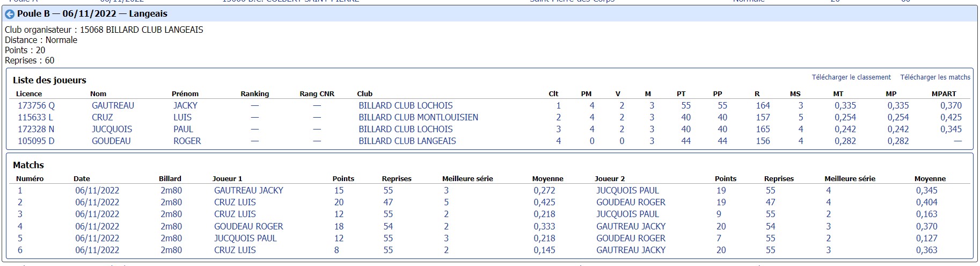The height and width of the screenshot is (266, 980).
Task: Click the 2m80 billard value in match 2
Action: coord(171,203)
